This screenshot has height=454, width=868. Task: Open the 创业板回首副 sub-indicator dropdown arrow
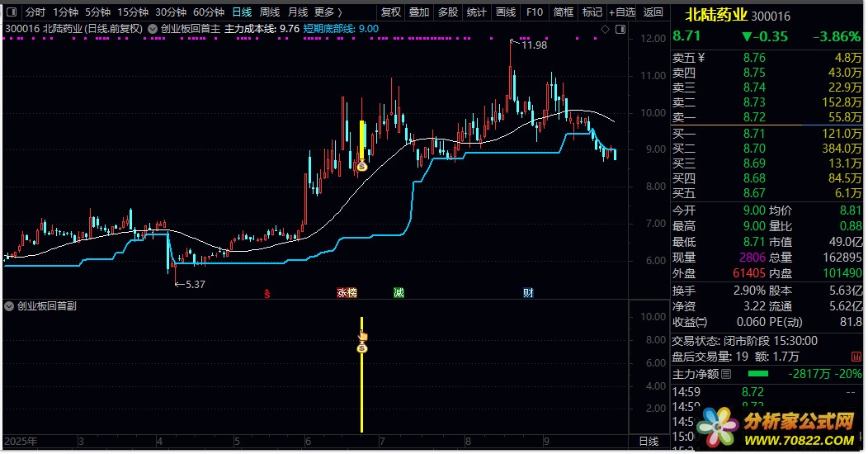pyautogui.click(x=10, y=306)
